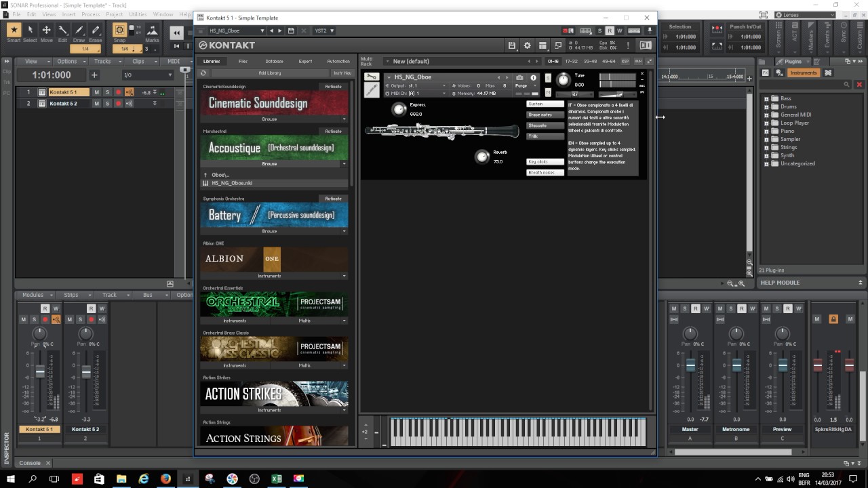Click Add Library in Kontakt browser

point(269,73)
